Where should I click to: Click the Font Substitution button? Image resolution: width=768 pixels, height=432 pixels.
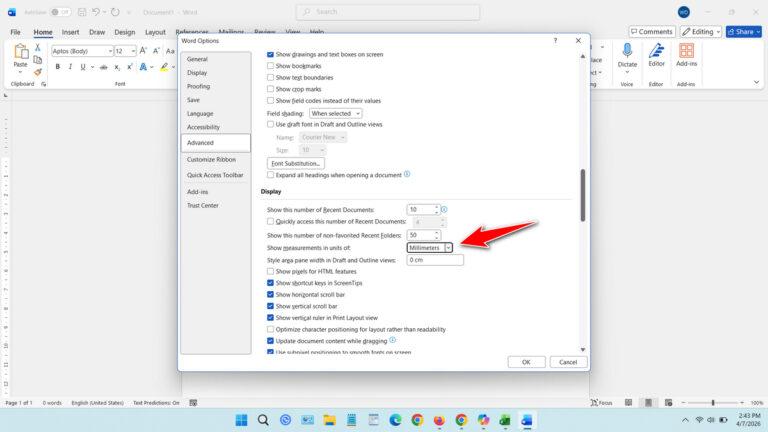(296, 163)
